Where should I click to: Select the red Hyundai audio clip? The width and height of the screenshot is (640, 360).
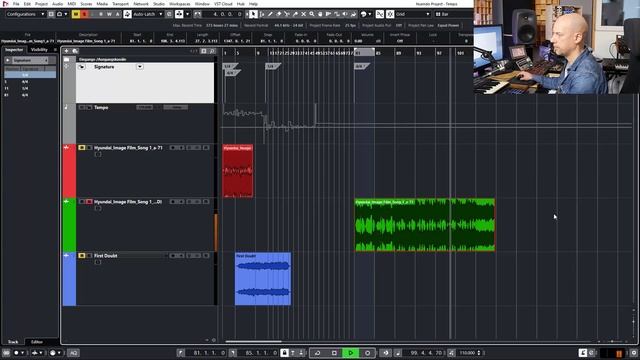[x=238, y=171]
